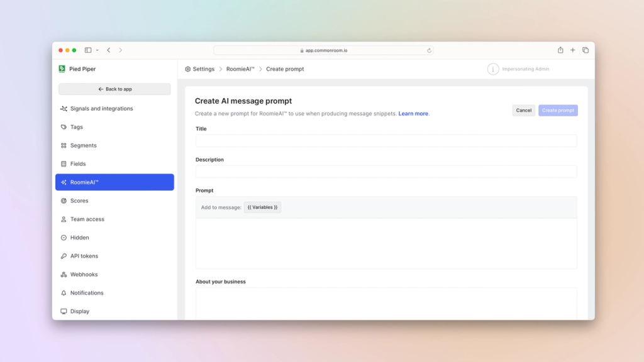Viewport: 644px width, 362px height.
Task: Click into the Description input field
Action: 386,172
